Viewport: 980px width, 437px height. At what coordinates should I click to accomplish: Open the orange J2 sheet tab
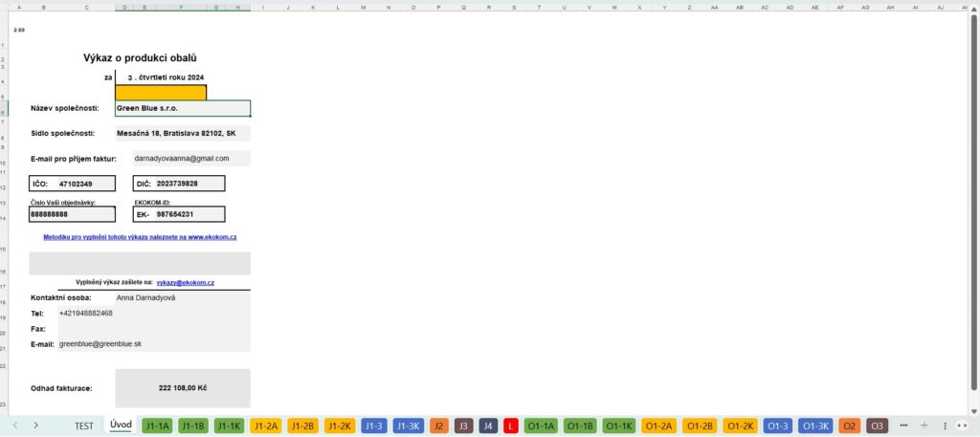click(x=438, y=426)
